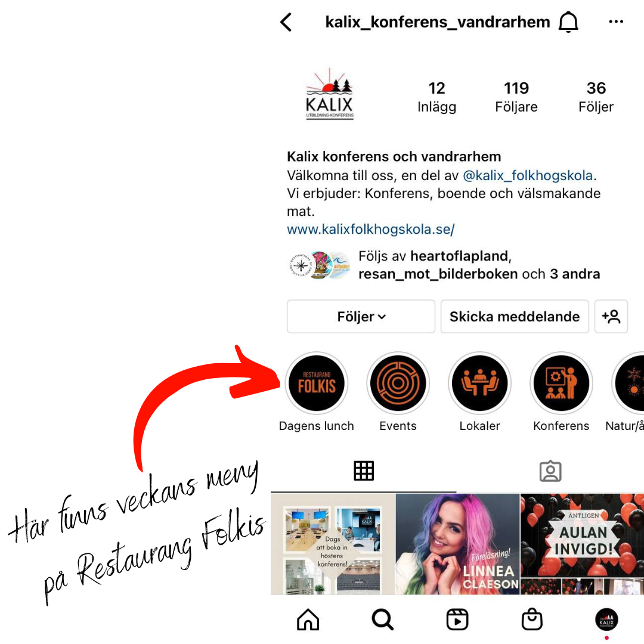Open the Reels icon
This screenshot has width=644, height=644.
pyautogui.click(x=457, y=620)
